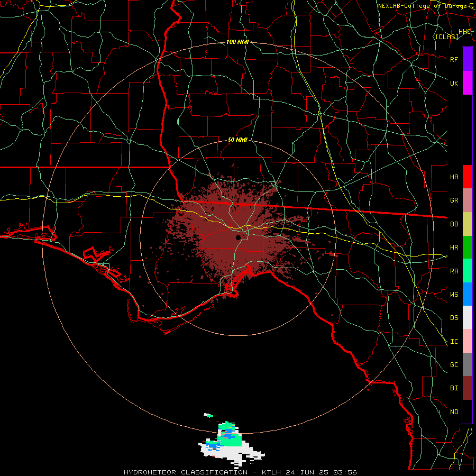Viewport: 476px width, 476px height.
Task: Click the HHC product code label
Action: tap(464, 32)
